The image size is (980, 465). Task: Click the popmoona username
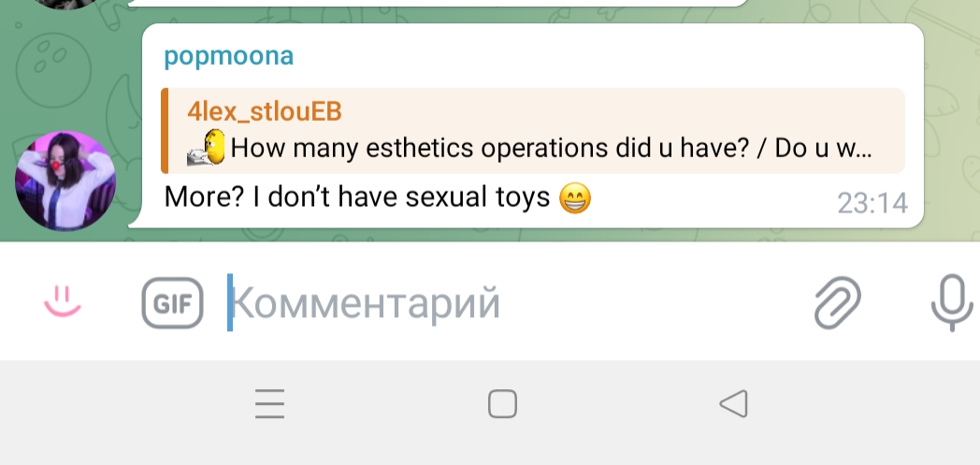pos(229,55)
